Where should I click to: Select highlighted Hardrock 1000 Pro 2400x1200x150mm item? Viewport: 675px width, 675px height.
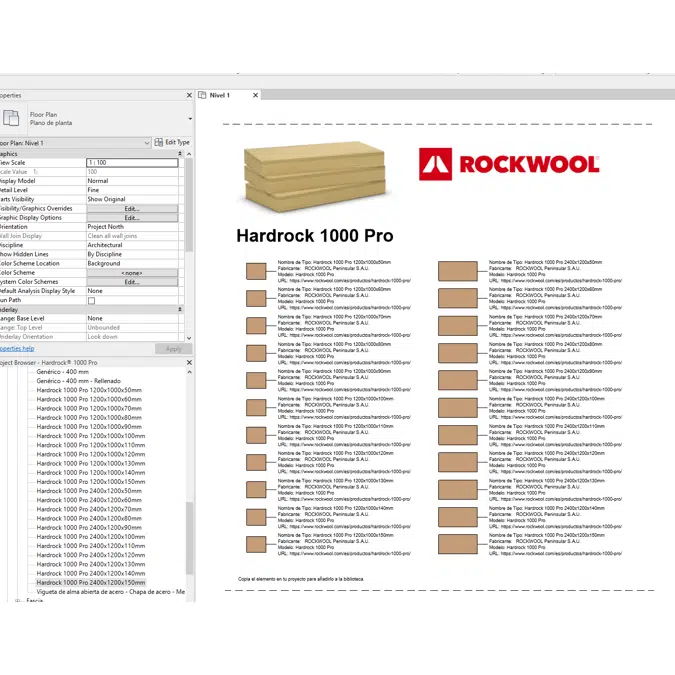point(91,582)
